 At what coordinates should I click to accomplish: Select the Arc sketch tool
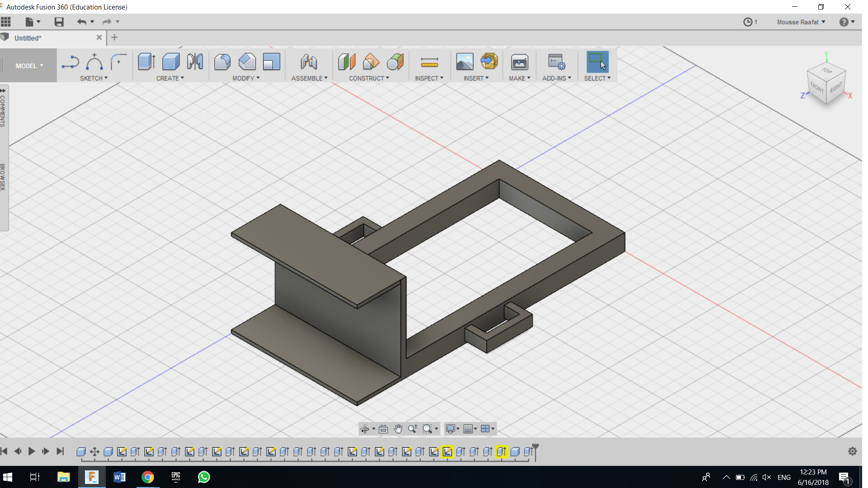[x=94, y=62]
